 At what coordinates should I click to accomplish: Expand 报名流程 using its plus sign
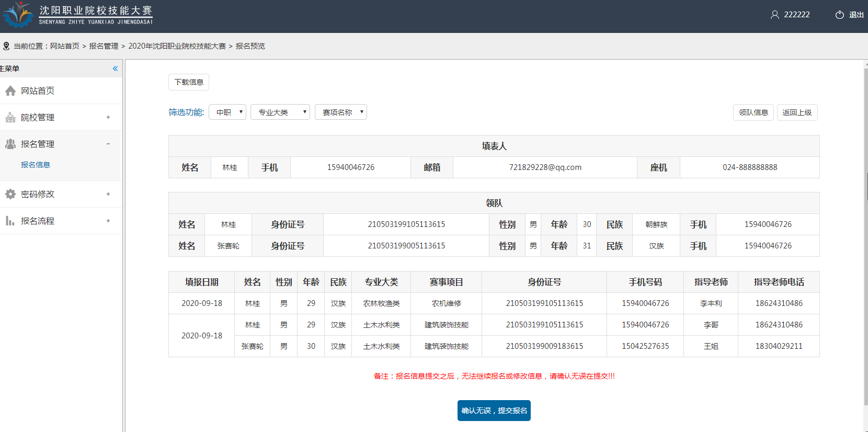[x=108, y=221]
